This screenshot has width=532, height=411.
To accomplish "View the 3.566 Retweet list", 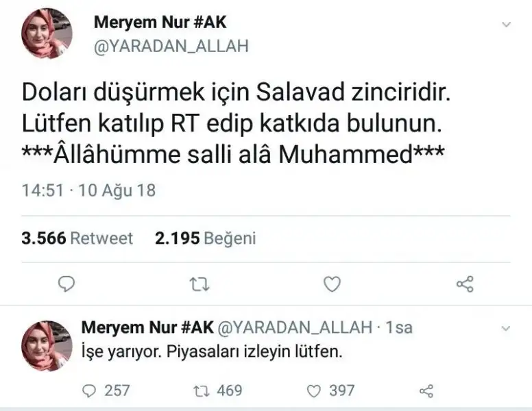I will 77,238.
